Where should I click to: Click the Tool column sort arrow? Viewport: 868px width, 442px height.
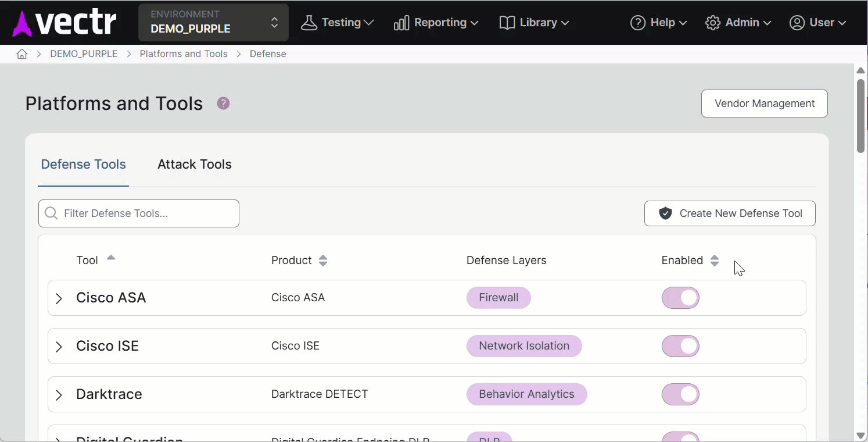pos(111,258)
